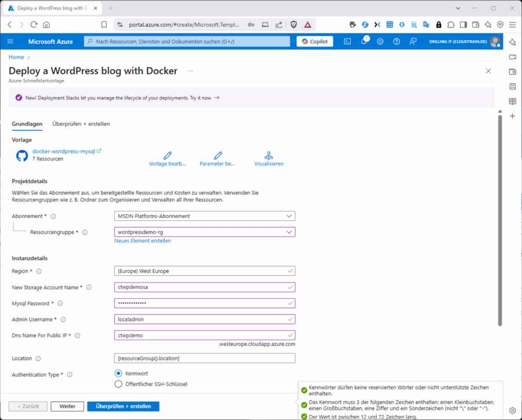Click the Visualisieren diagram icon
The height and width of the screenshot is (420, 522).
coord(269,155)
